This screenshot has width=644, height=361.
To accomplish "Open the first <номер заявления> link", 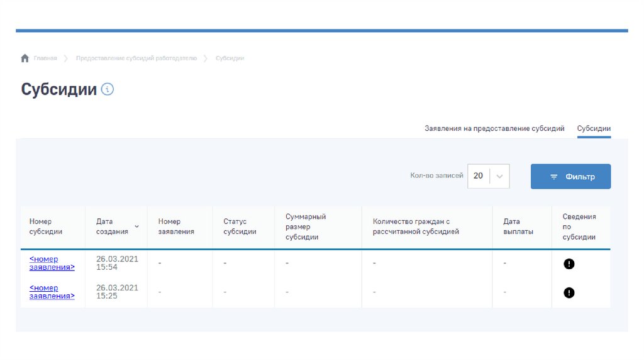I will 52,263.
